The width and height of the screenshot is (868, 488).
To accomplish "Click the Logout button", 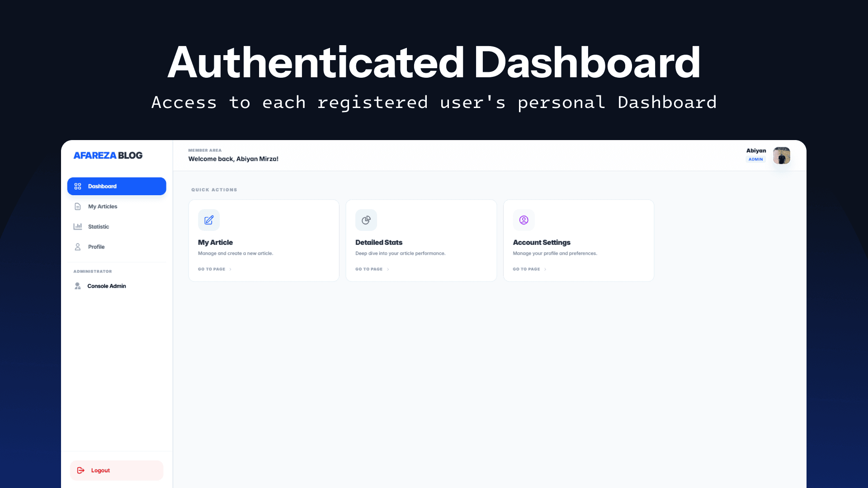I will [x=117, y=470].
